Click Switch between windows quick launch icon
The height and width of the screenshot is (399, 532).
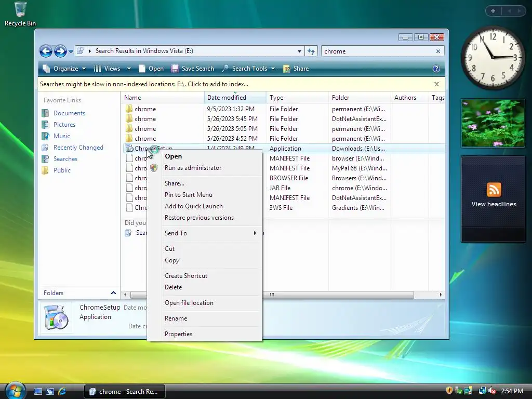(50, 392)
